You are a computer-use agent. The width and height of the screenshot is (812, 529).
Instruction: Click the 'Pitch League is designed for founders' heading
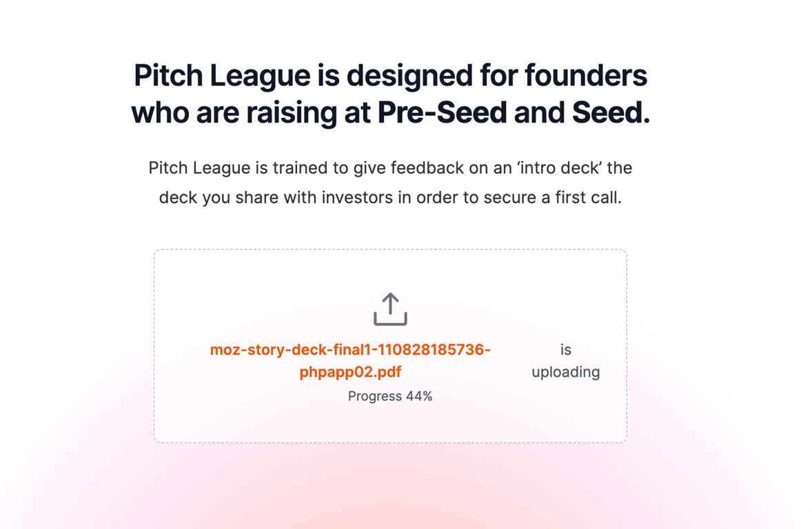click(390, 76)
